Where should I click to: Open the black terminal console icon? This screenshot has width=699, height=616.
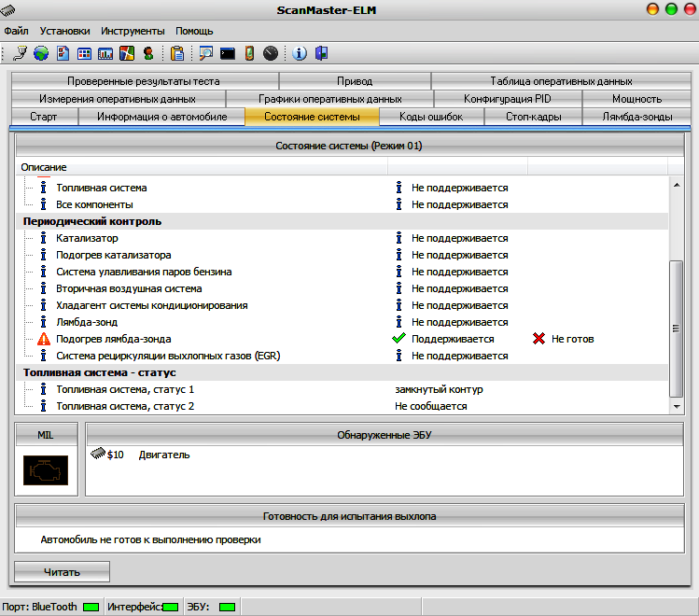click(x=228, y=53)
